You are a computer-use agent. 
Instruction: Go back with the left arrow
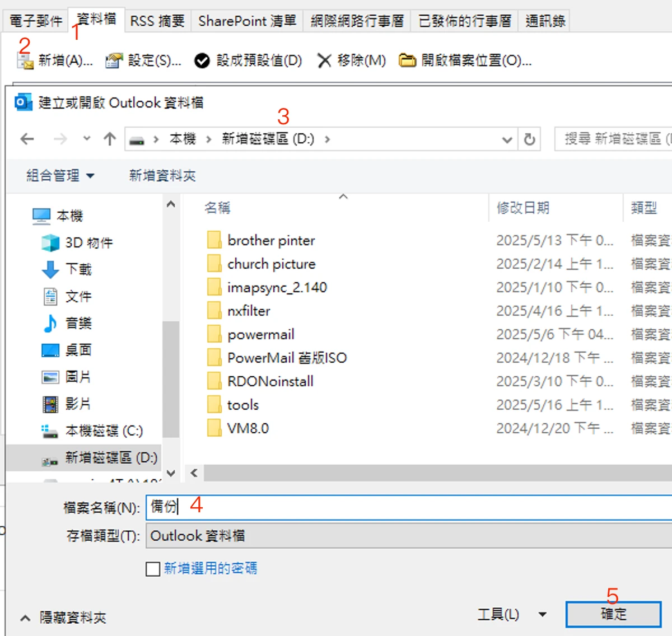click(x=27, y=139)
